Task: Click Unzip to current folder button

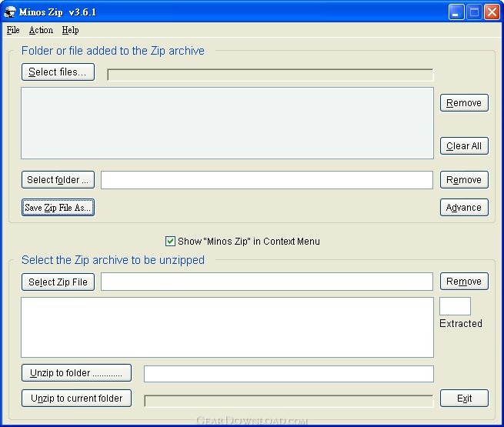Action: (x=76, y=398)
